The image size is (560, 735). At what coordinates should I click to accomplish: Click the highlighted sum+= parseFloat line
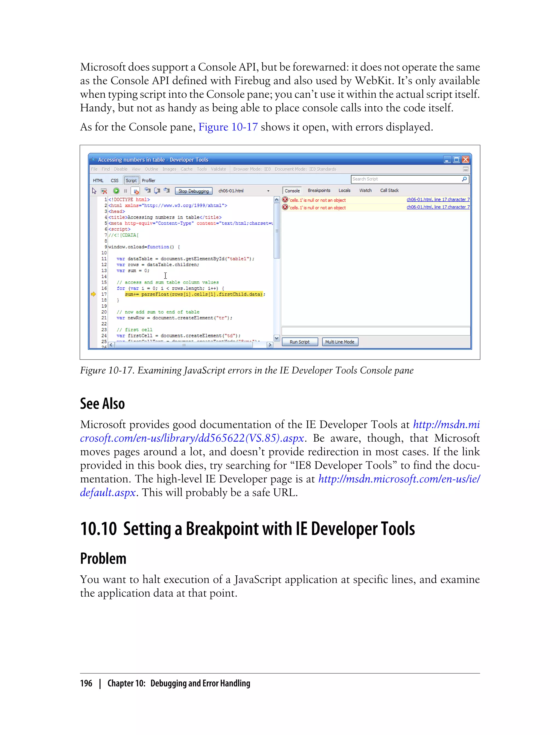195,294
